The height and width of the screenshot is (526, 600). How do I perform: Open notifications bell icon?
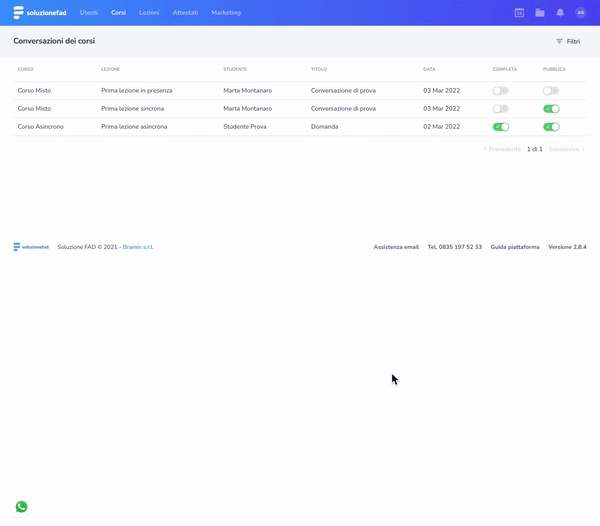coord(560,13)
